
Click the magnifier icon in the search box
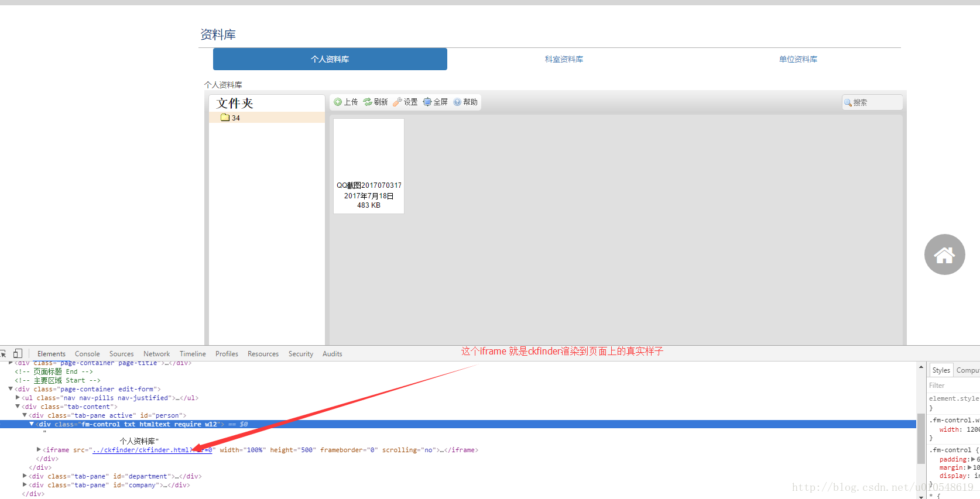[848, 102]
